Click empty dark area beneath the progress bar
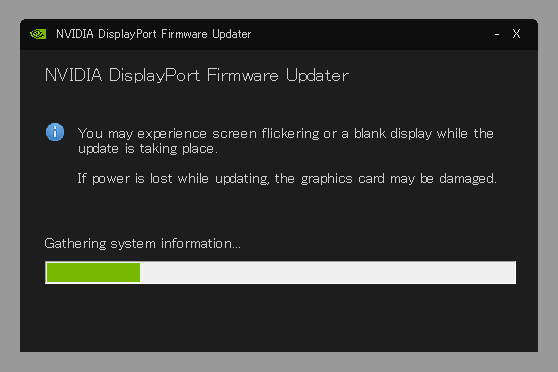Viewport: 558px width, 372px height. [279, 317]
